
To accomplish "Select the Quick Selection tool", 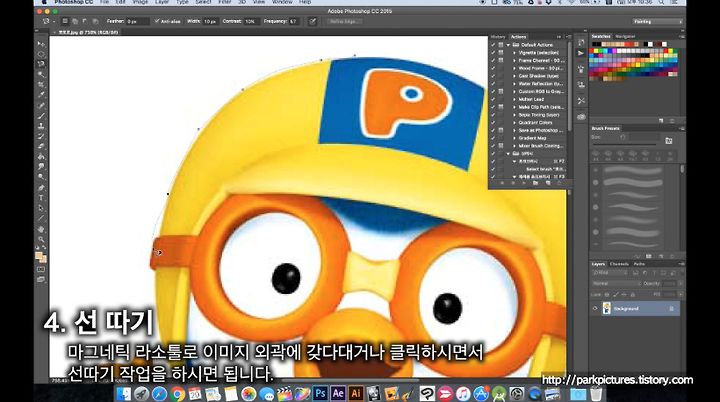I will pos(41,74).
